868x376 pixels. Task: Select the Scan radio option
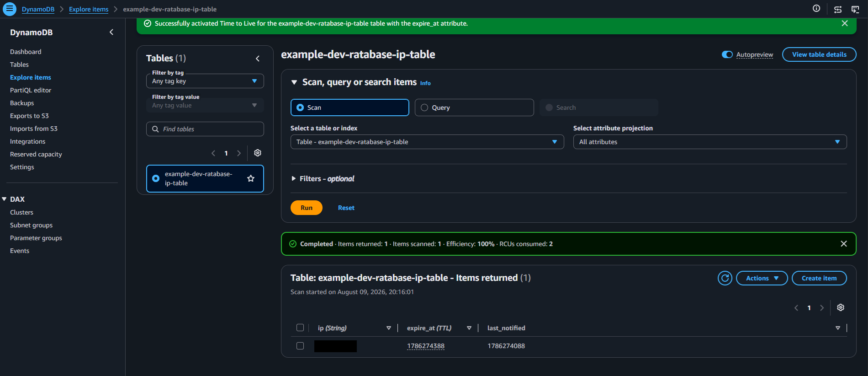coord(300,107)
